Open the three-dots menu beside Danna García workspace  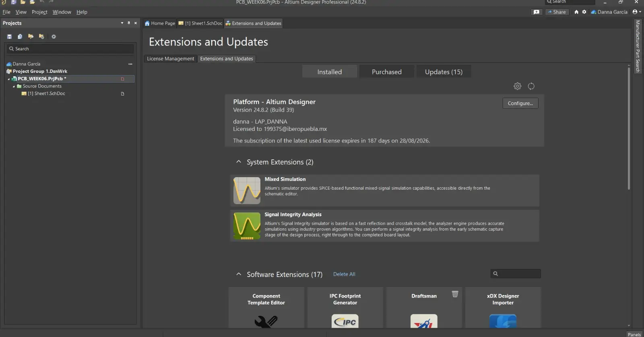[130, 64]
